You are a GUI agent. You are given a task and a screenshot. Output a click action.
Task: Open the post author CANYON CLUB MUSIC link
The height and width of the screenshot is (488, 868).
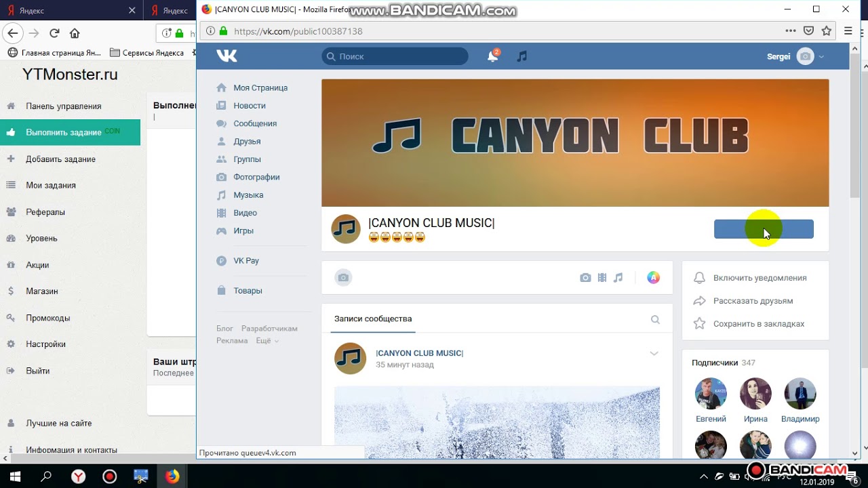point(419,353)
